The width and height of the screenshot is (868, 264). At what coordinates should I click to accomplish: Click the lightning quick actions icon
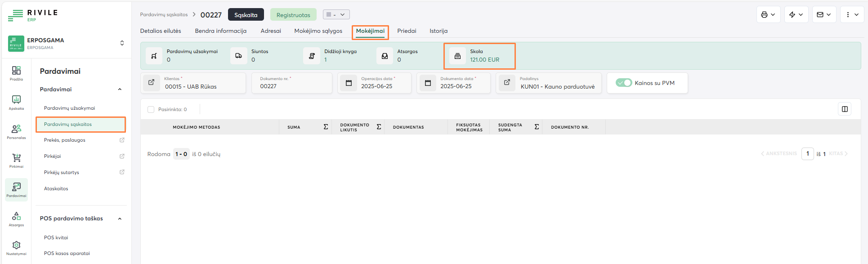click(796, 15)
